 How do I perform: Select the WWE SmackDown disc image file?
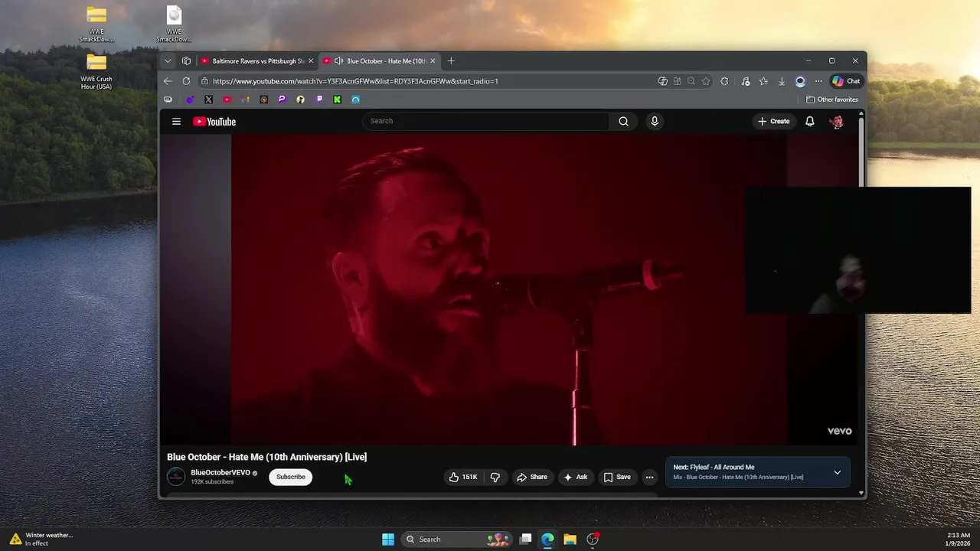click(x=174, y=24)
